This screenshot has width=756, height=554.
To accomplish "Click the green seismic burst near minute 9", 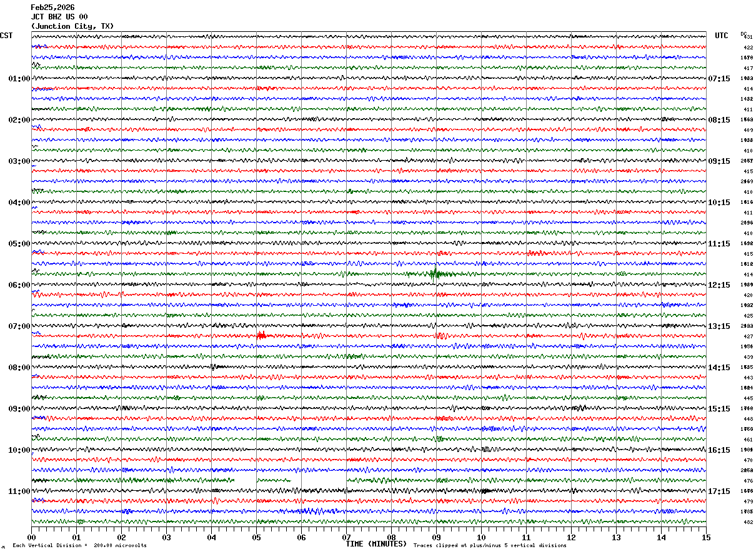I will pos(434,274).
